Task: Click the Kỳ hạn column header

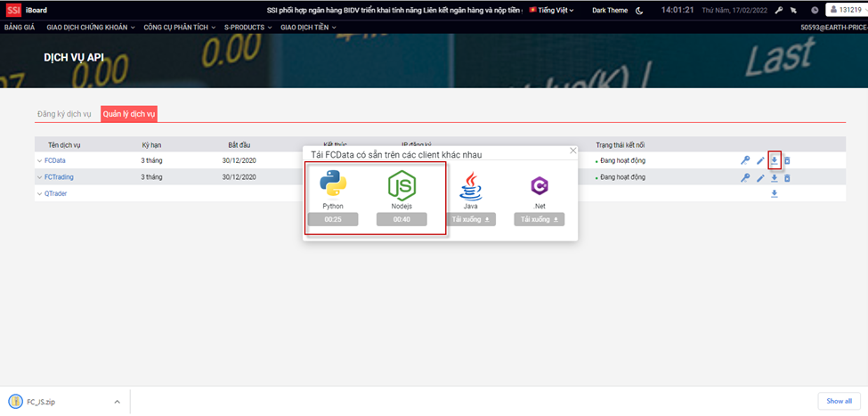Action: 151,145
